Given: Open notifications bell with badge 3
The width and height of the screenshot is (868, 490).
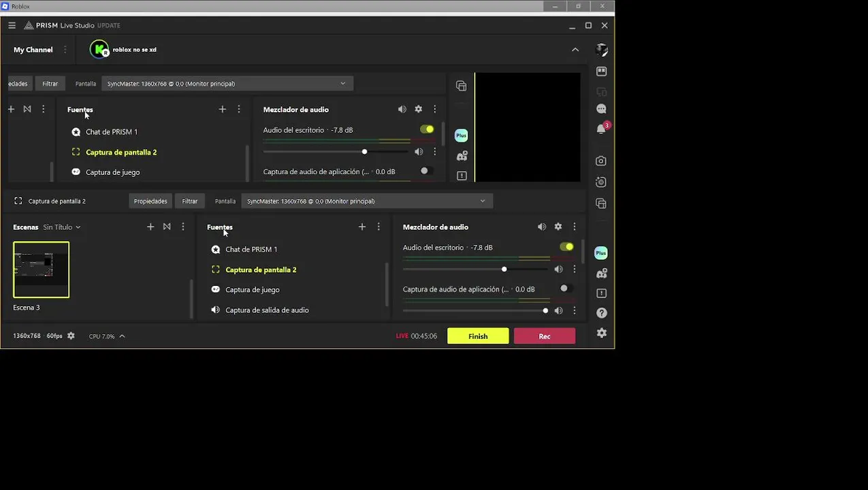Looking at the screenshot, I should tap(601, 129).
